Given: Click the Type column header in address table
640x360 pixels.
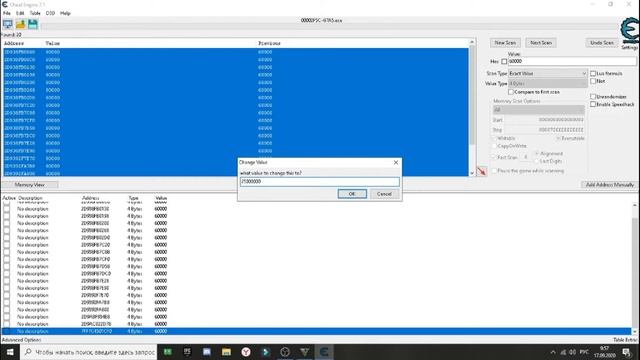Looking at the screenshot, I should [133, 198].
